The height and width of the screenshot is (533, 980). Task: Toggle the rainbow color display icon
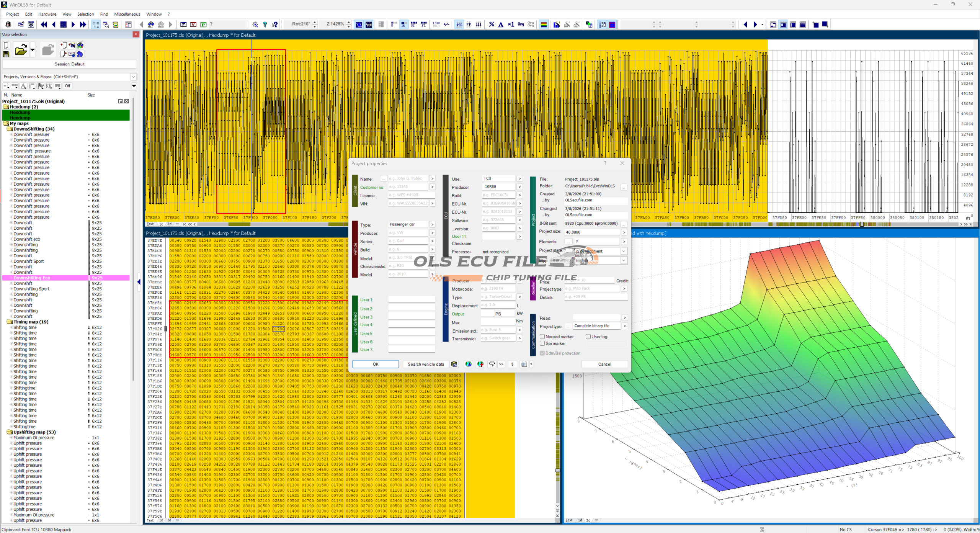(543, 25)
